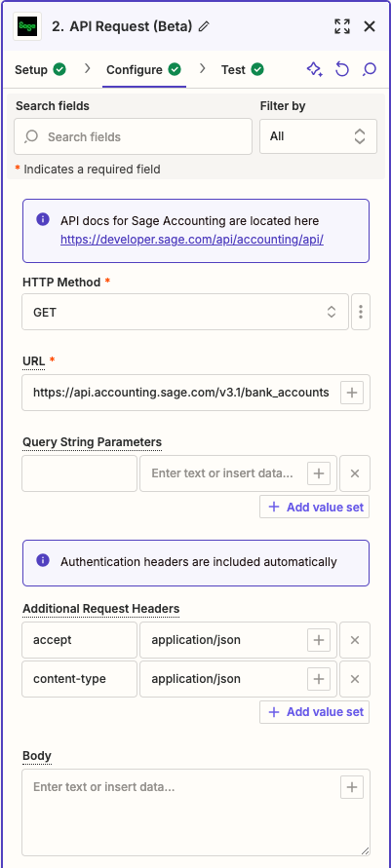Viewport: 391px width, 868px height.
Task: Click the content-type header value field
Action: click(222, 679)
